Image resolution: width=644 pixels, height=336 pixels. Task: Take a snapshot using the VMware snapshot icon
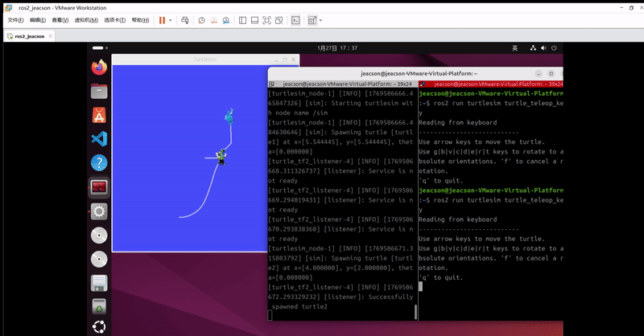pyautogui.click(x=203, y=19)
